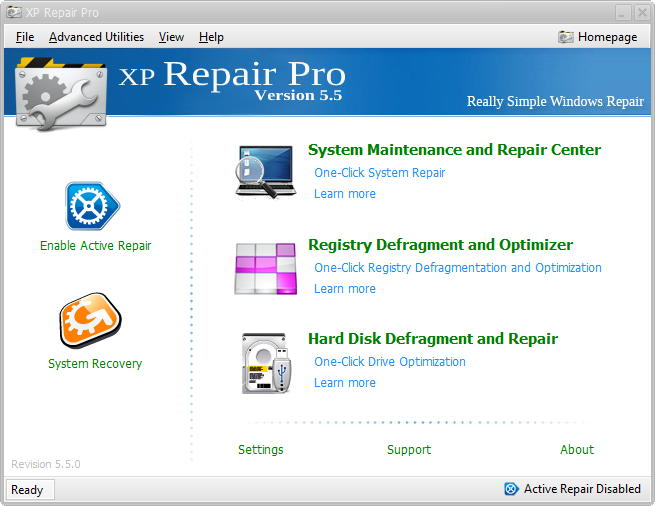This screenshot has width=655, height=506.
Task: Go to the Homepage link
Action: click(607, 37)
